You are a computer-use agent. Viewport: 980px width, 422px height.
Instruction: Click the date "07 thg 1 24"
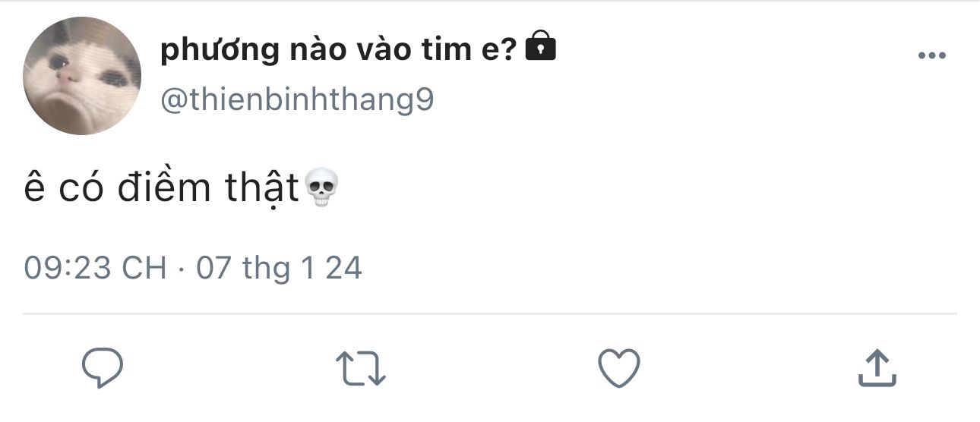pyautogui.click(x=279, y=268)
